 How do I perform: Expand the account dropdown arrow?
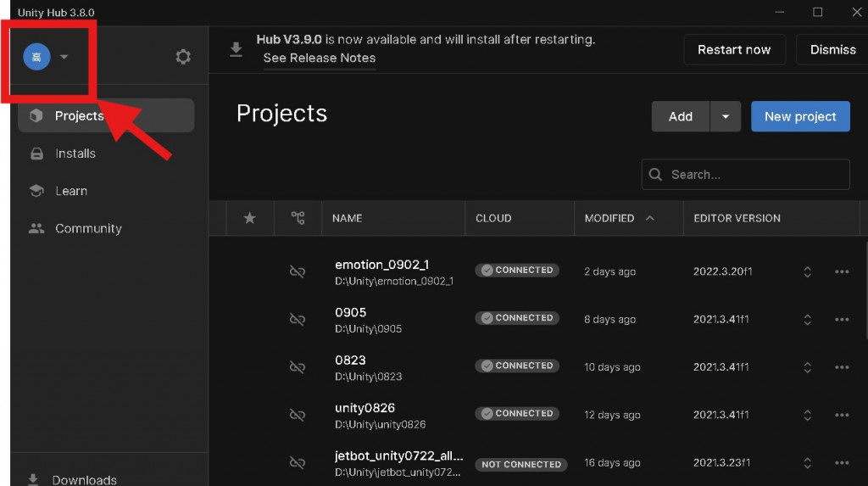64,57
